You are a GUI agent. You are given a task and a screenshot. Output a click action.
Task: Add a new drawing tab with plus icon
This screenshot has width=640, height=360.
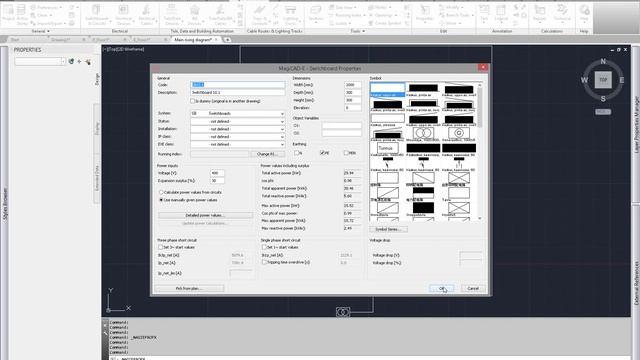227,40
